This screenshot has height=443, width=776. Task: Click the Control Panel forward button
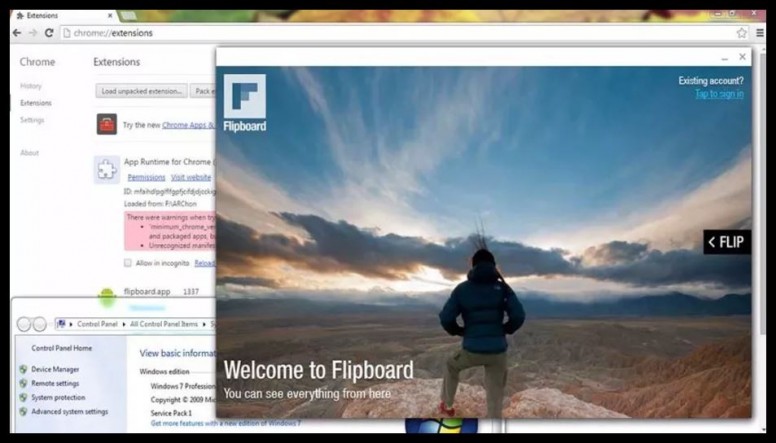point(40,324)
